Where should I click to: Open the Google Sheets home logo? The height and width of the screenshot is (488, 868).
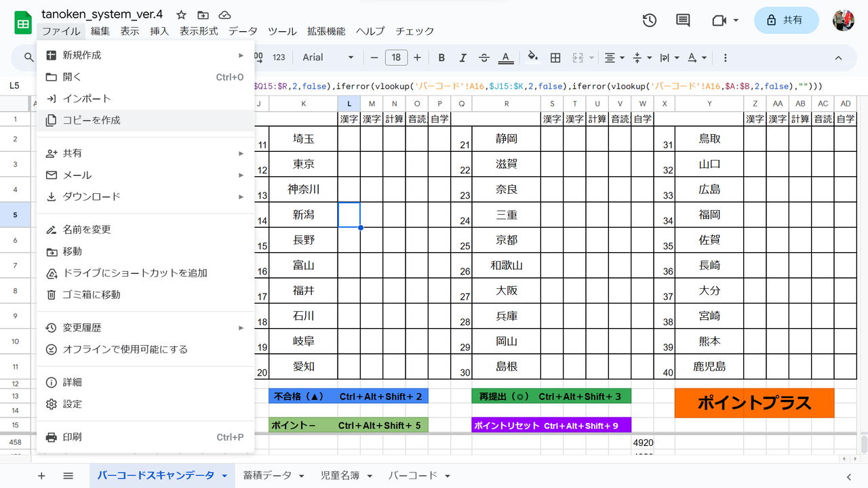pos(24,22)
